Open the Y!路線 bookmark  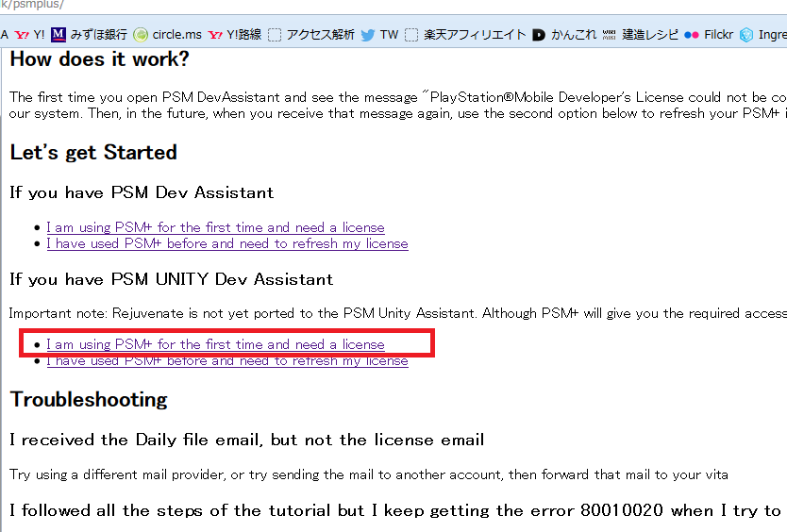coord(235,35)
